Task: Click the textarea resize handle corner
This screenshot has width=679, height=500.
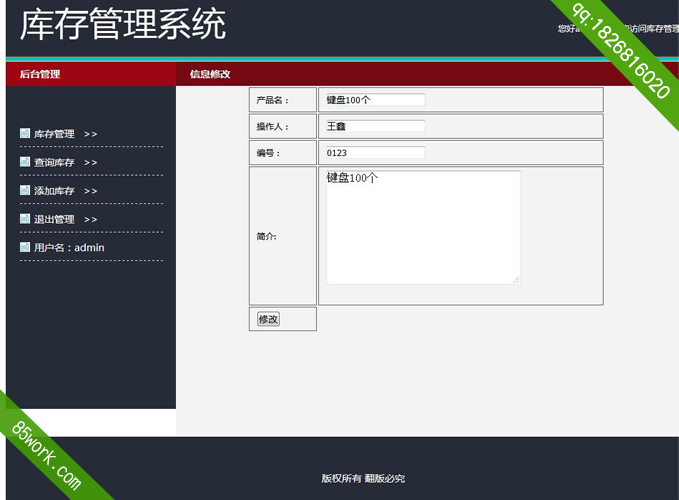Action: (x=516, y=280)
